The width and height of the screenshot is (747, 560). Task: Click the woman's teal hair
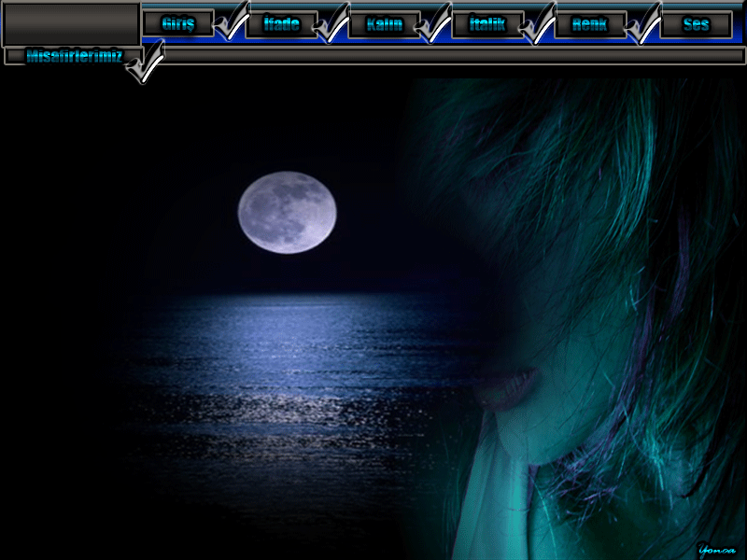[x=598, y=168]
